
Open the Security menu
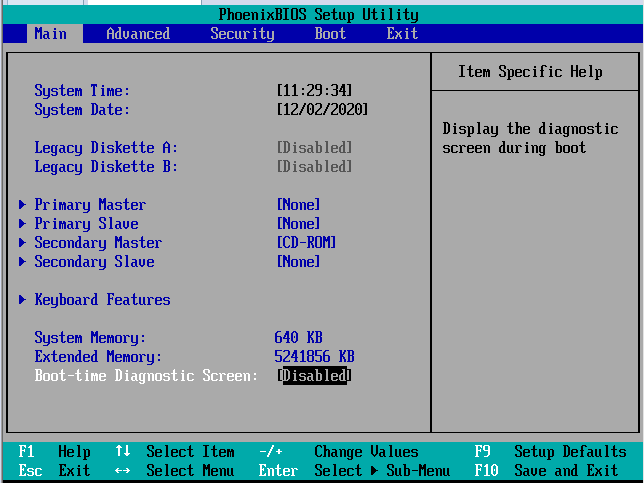(242, 34)
